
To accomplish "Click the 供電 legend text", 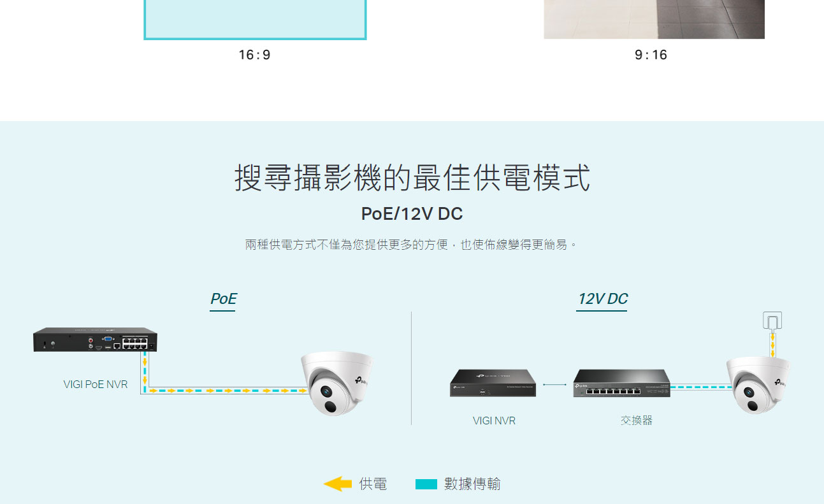I will (x=373, y=484).
